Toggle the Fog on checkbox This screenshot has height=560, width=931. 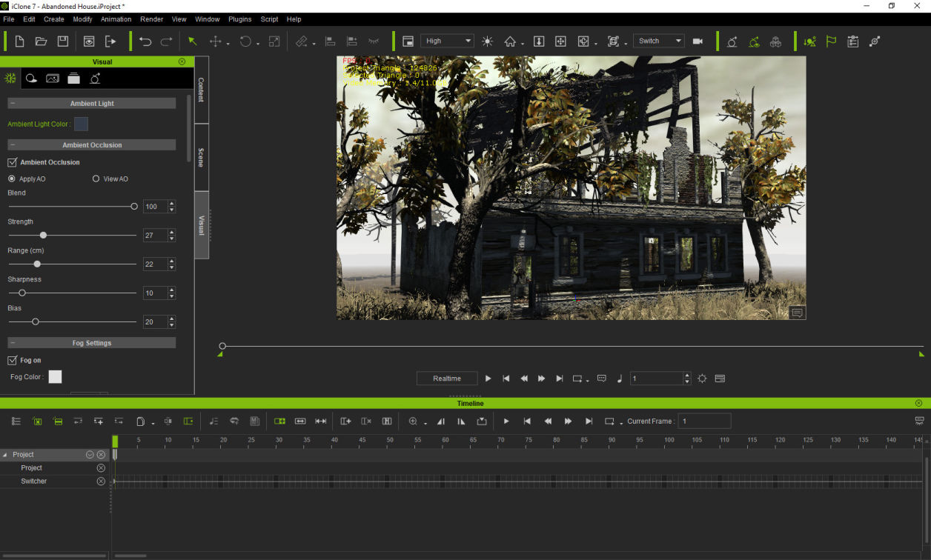(x=12, y=360)
